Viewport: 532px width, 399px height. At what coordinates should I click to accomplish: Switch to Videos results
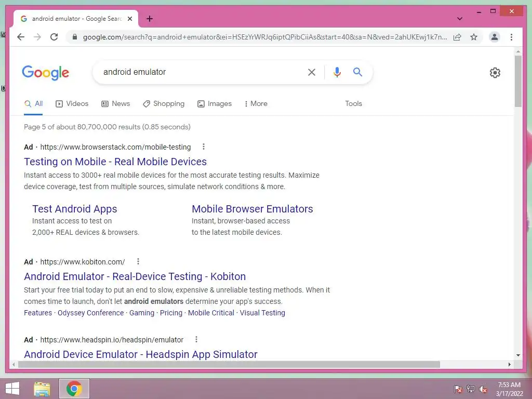click(x=72, y=103)
